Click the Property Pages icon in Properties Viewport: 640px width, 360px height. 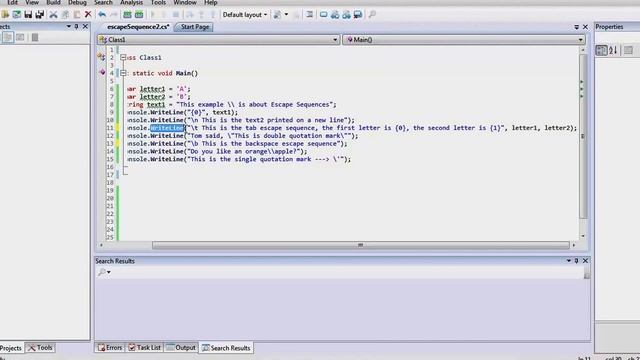click(628, 50)
